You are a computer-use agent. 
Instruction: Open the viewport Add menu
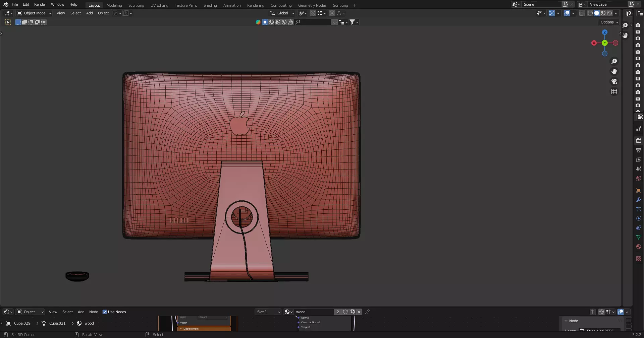click(89, 13)
